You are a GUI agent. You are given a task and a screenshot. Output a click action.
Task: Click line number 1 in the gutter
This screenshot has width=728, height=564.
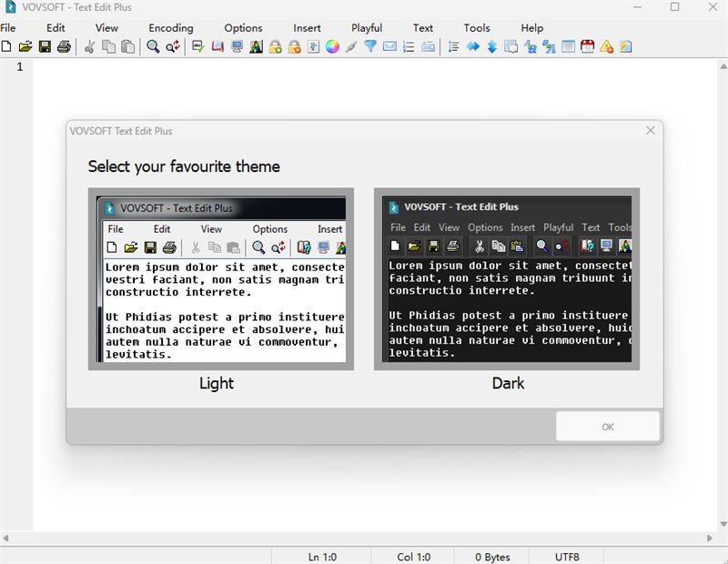19,66
